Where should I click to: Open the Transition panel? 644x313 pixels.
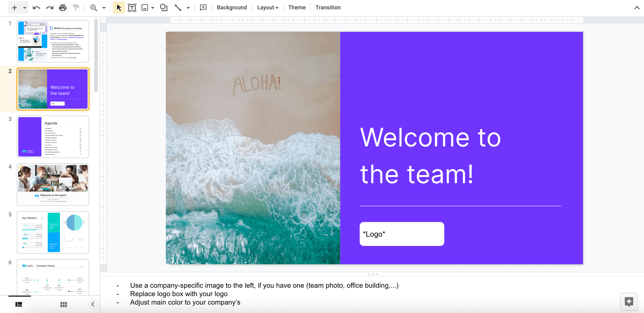tap(328, 7)
